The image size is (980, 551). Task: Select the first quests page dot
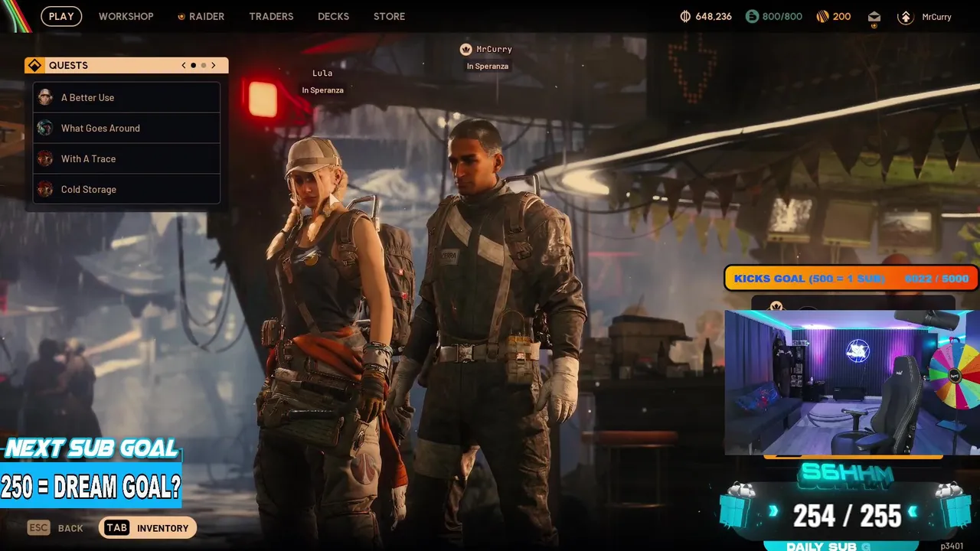[194, 65]
